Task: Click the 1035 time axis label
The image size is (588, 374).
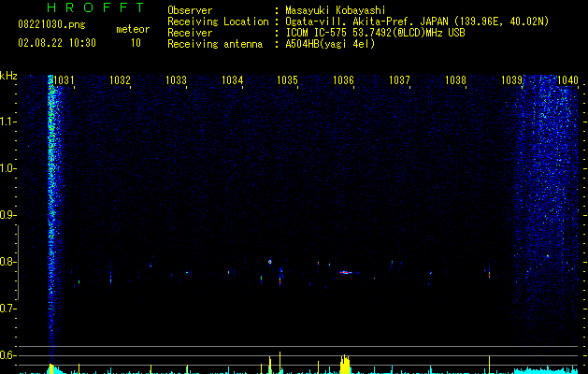Action: pyautogui.click(x=287, y=80)
